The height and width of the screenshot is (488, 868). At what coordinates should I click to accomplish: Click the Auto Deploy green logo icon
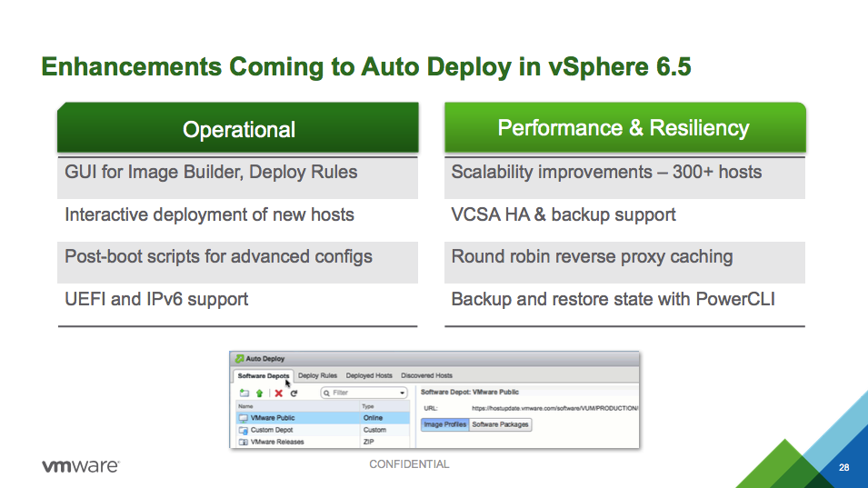click(x=239, y=359)
